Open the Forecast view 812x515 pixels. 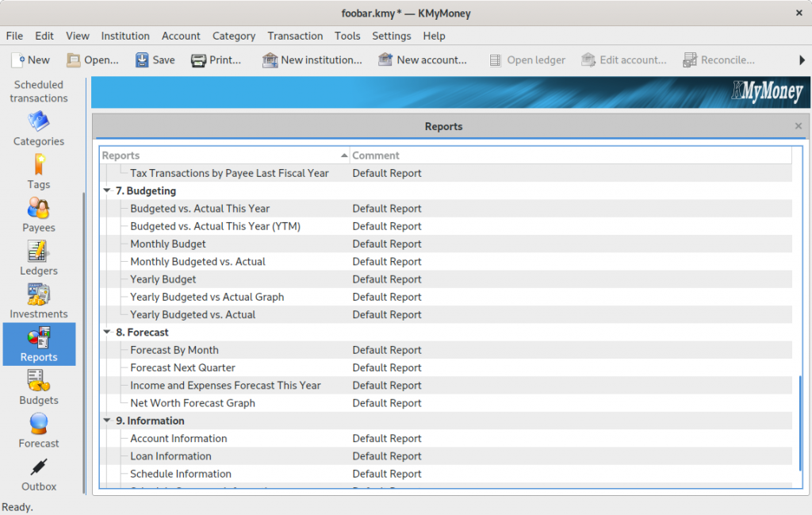[x=38, y=432]
